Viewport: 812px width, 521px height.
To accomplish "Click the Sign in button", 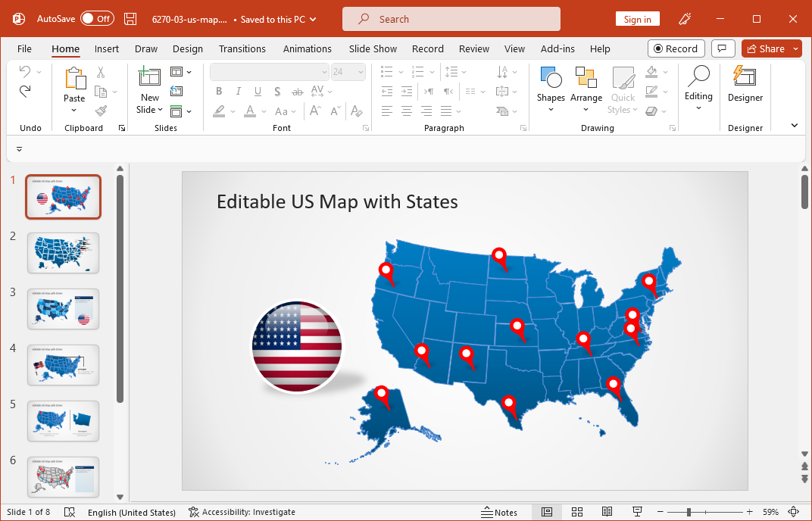I will [x=637, y=18].
